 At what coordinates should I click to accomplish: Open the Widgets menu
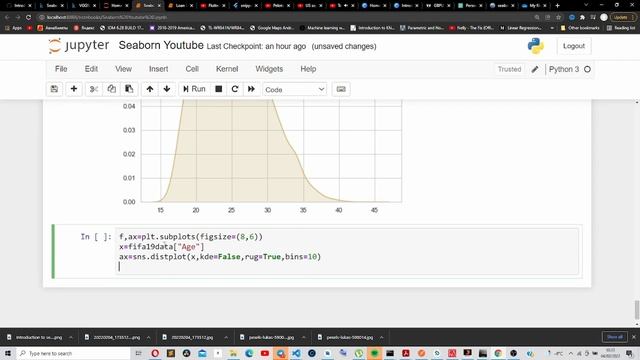269,69
